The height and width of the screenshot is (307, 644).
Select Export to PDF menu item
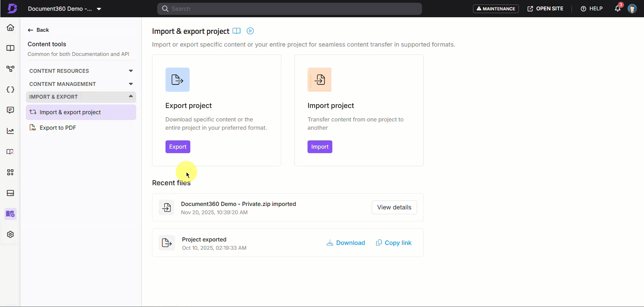tap(58, 128)
